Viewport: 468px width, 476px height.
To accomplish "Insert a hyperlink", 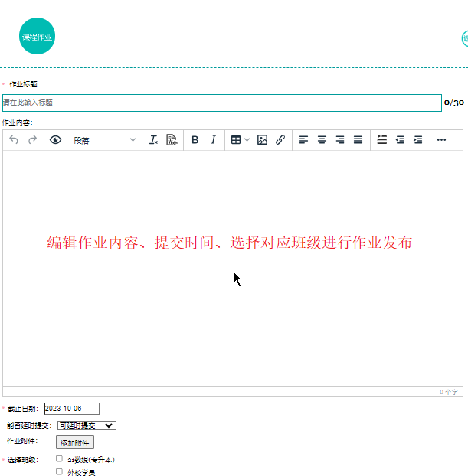I will [280, 140].
